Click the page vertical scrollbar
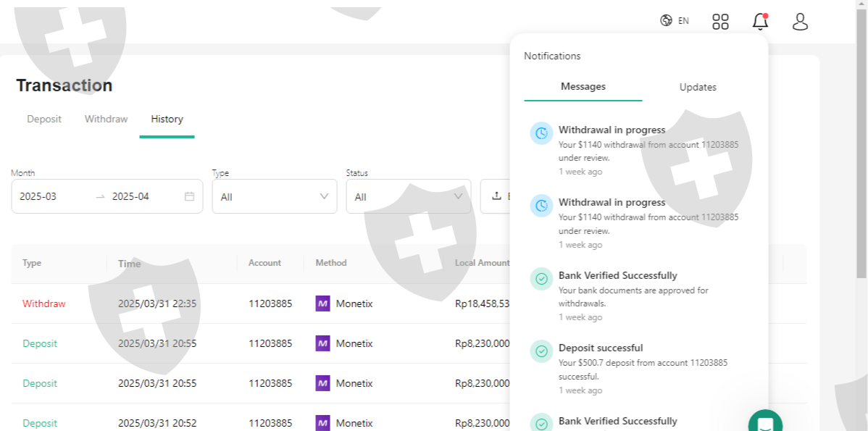The image size is (868, 431). point(861,145)
